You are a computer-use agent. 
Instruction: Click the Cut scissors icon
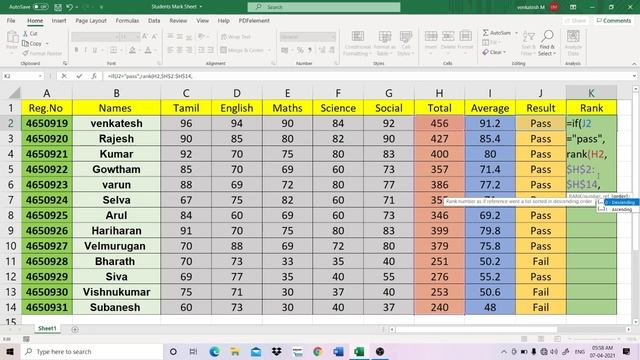click(x=25, y=33)
